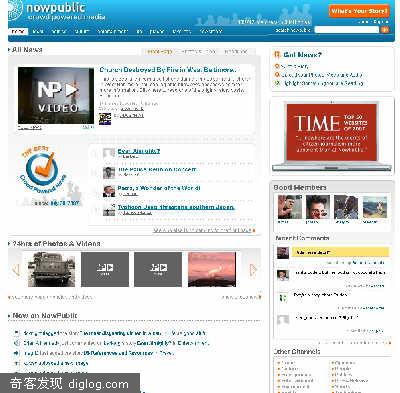Open the Church Destroyed By Fire headline
400x393 pixels.
168,70
